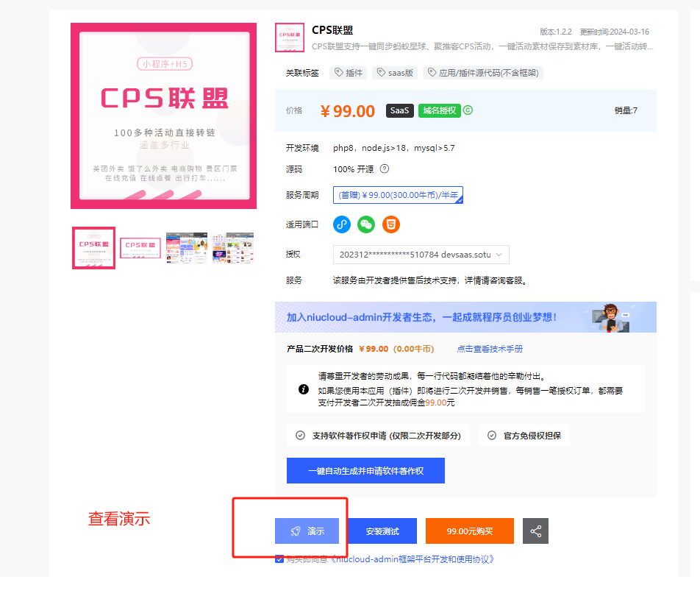Select the third screenshot thumbnail
This screenshot has height=599, width=700.
click(187, 248)
